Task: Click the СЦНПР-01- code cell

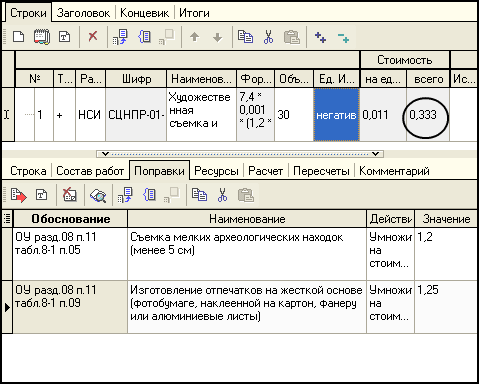Action: coord(136,115)
